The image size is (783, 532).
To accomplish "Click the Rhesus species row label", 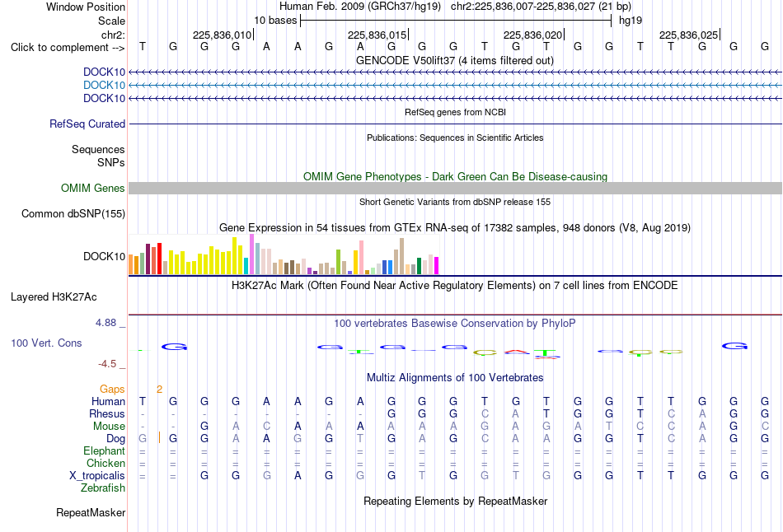I will coord(107,413).
